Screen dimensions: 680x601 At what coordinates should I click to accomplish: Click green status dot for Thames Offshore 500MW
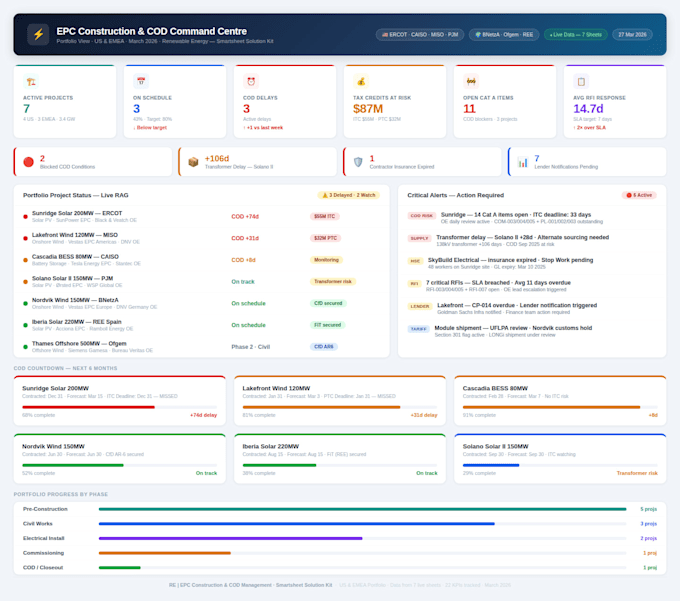point(25,346)
